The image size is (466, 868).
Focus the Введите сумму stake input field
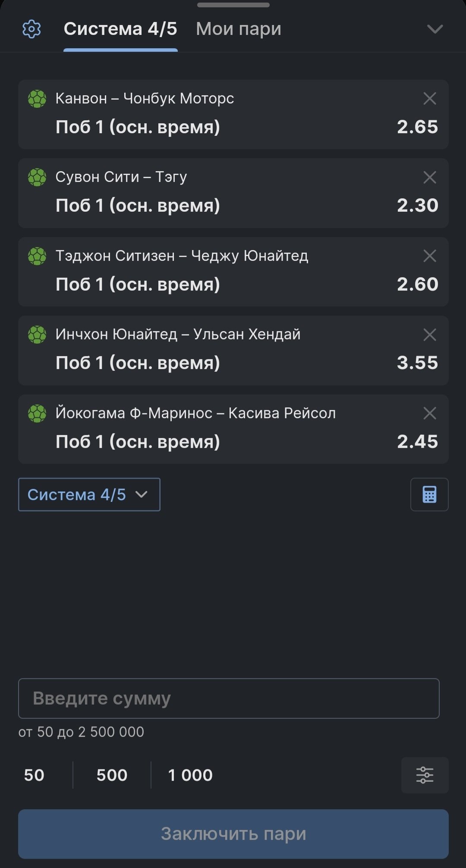(229, 699)
